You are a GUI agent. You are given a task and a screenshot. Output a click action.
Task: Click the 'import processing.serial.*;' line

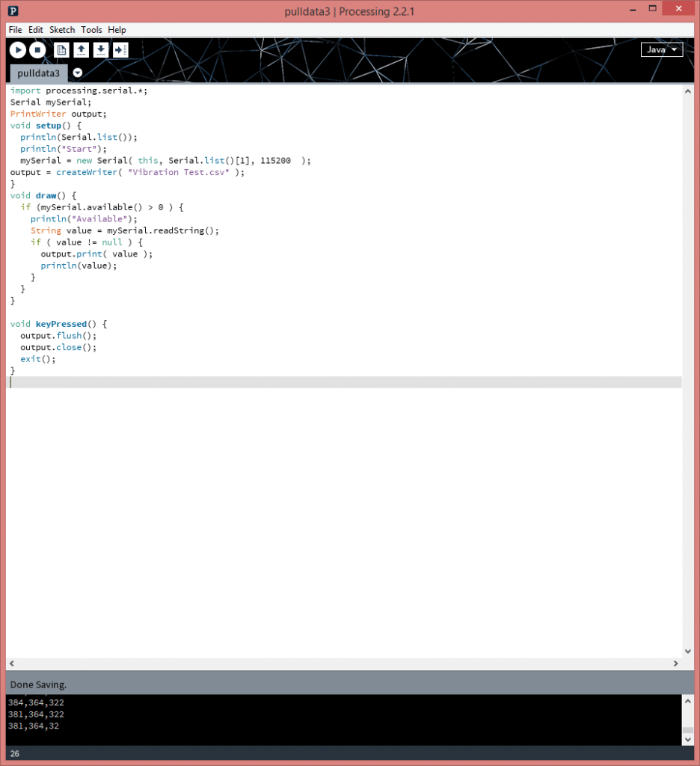pyautogui.click(x=79, y=91)
